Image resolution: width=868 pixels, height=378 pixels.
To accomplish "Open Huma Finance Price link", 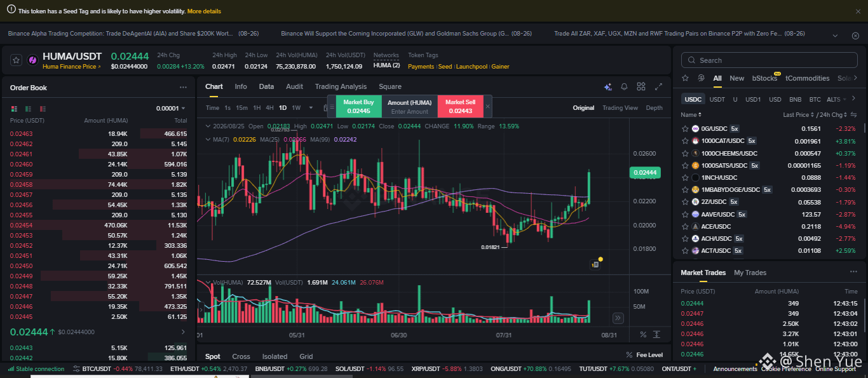I will tap(71, 67).
